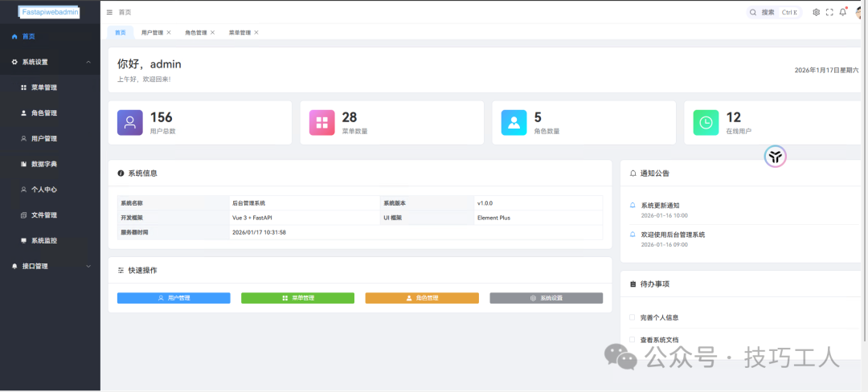868x392 pixels.
Task: Open 数据字典 in the sidebar
Action: point(50,164)
